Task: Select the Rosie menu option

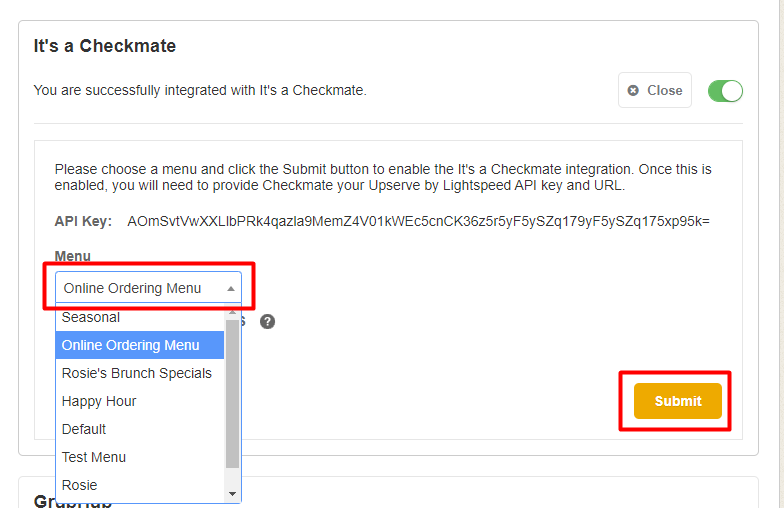Action: (80, 485)
